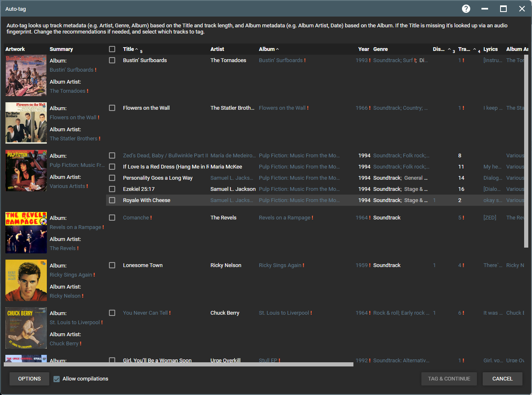Click the Genre column header

pos(380,49)
